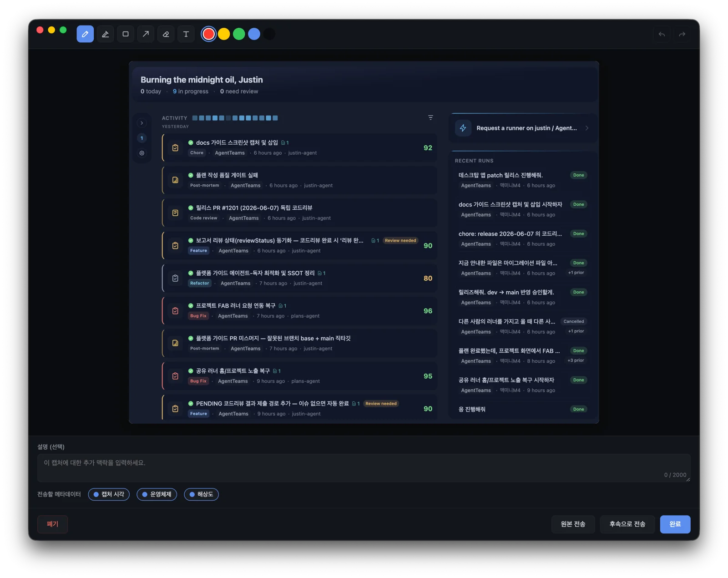Open run 응 진행해줘
The width and height of the screenshot is (728, 578).
click(522, 410)
